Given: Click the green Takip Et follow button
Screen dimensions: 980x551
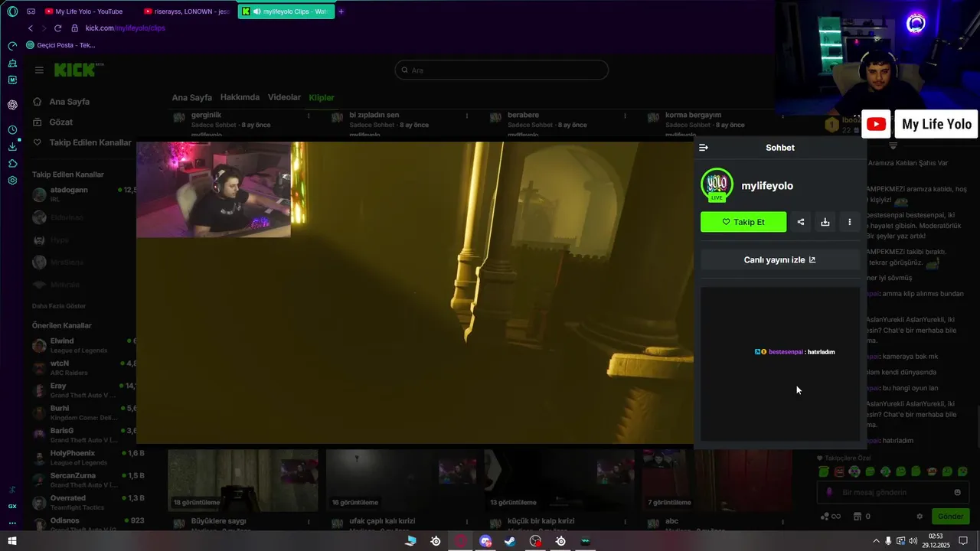Looking at the screenshot, I should [x=743, y=222].
